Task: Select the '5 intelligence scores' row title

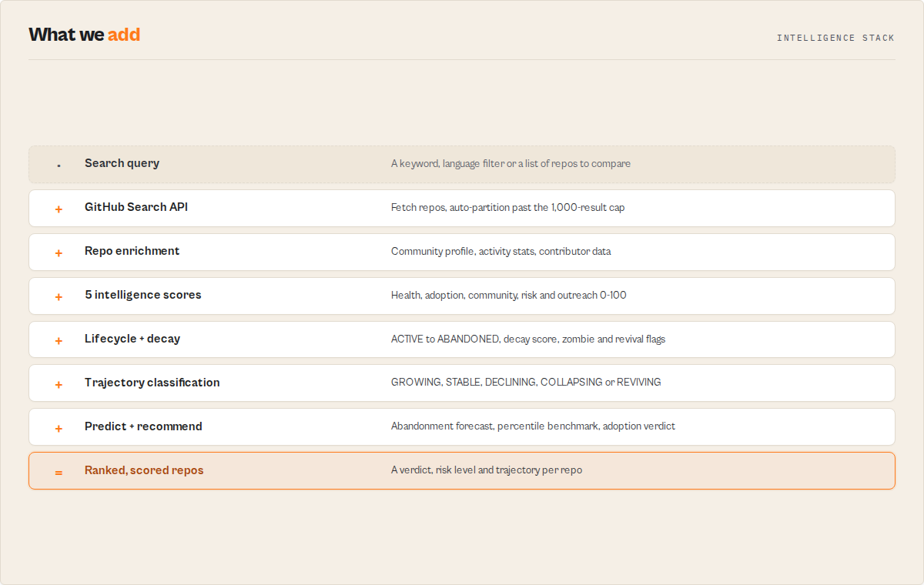Action: (142, 295)
